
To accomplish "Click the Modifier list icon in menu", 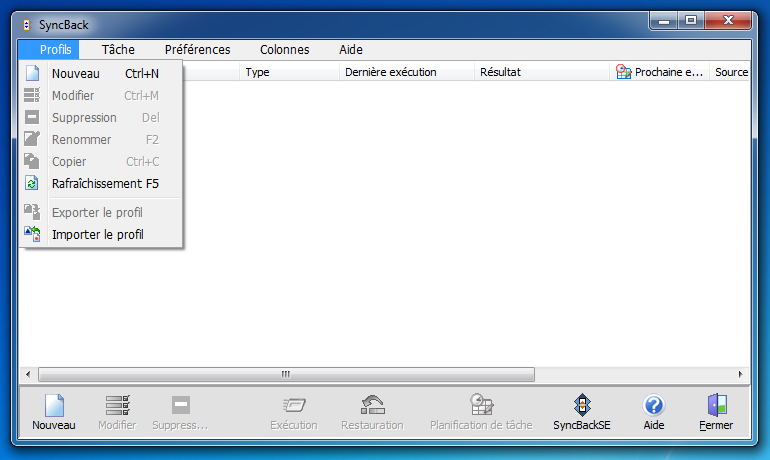I will [32, 95].
